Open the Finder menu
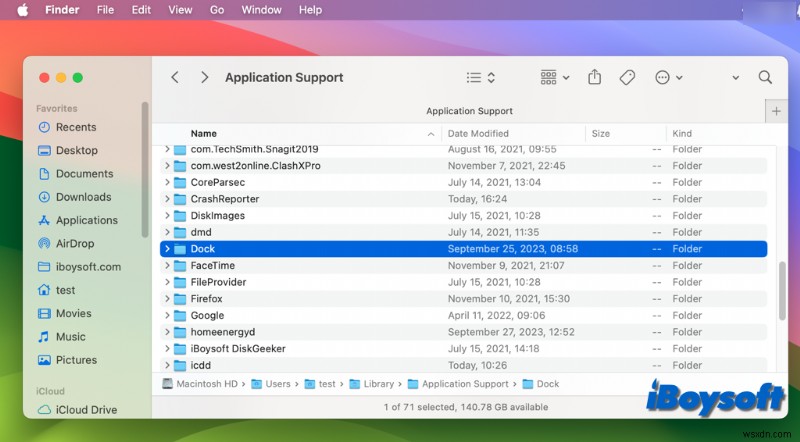 click(62, 10)
